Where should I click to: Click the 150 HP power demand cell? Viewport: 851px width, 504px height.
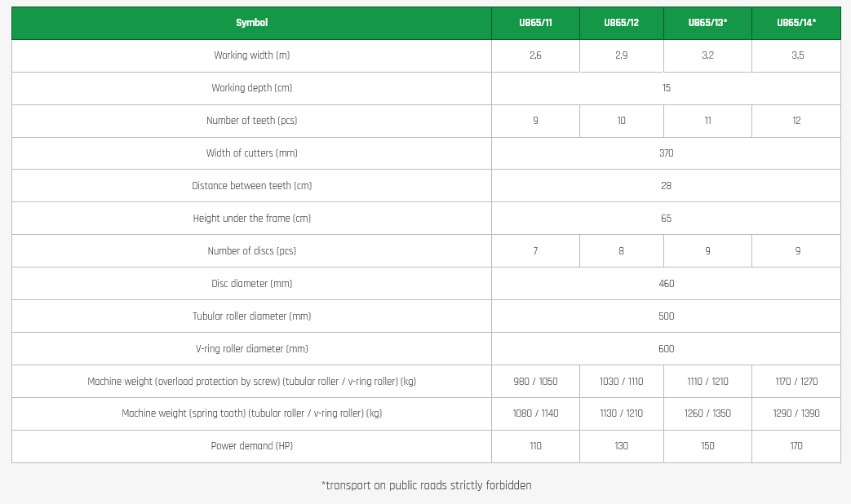pos(707,446)
